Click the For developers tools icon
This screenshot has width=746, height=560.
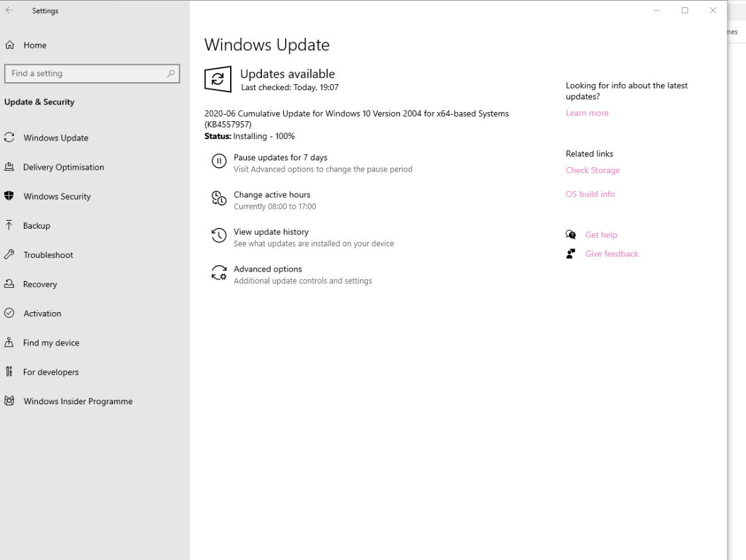pyautogui.click(x=9, y=372)
